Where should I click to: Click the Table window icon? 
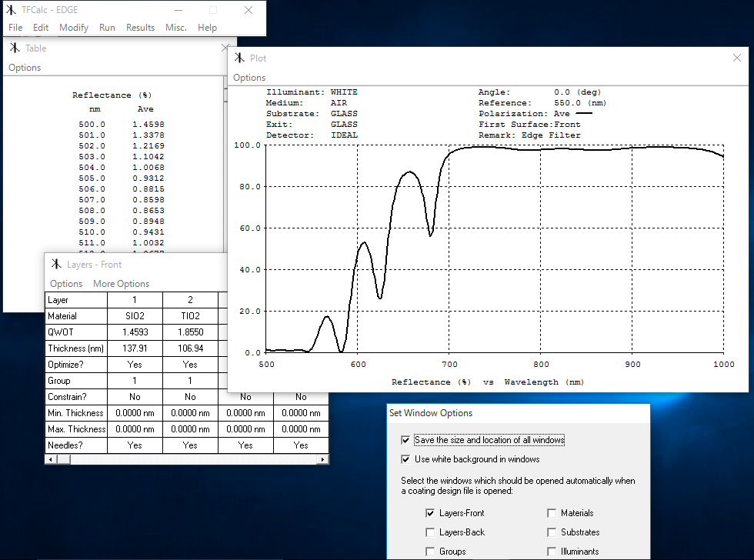14,48
